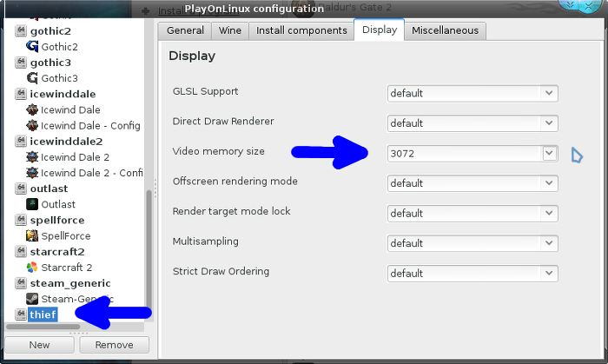Open the Multisampling dropdown

[473, 243]
